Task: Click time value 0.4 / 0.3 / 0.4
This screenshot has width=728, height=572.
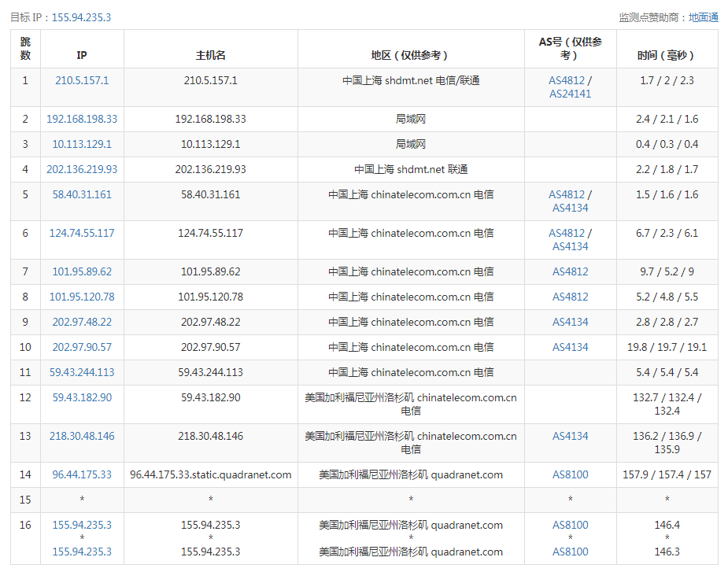Action: [x=667, y=144]
